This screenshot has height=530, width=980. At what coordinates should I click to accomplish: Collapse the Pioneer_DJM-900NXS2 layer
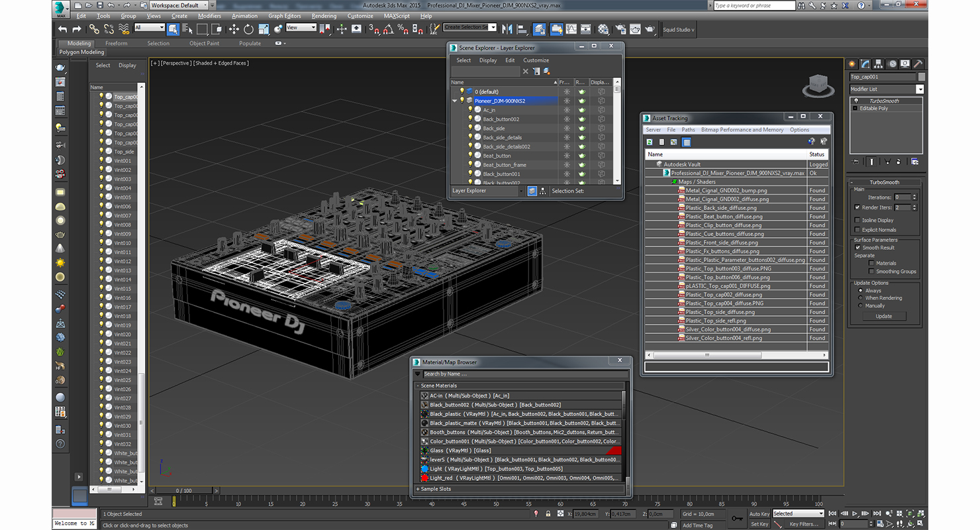pyautogui.click(x=454, y=101)
